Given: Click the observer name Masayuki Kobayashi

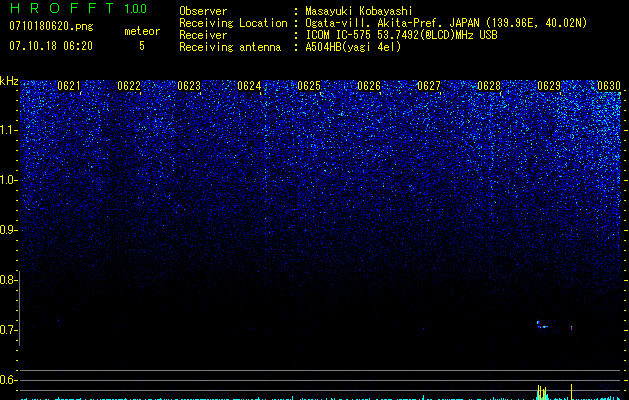Looking at the screenshot, I should coord(359,11).
